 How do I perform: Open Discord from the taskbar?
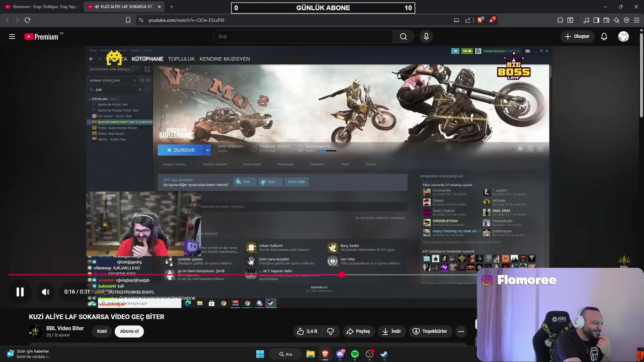tap(340, 354)
